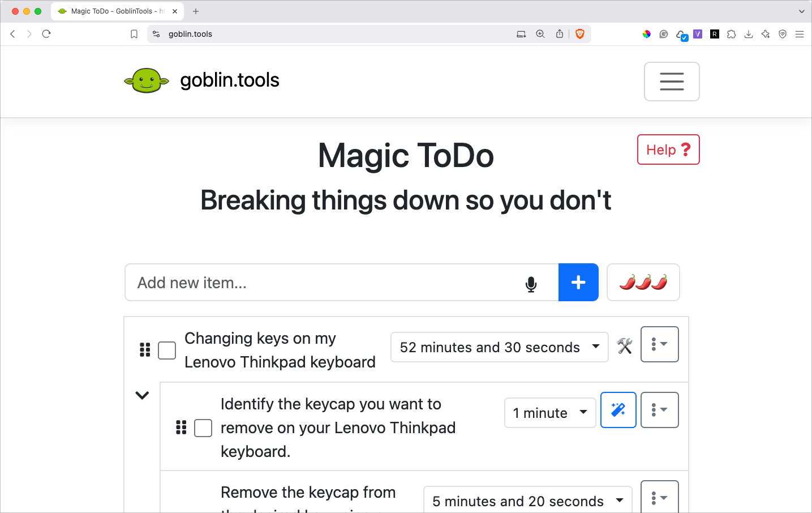Reload the current page
This screenshot has height=513, width=812.
tap(46, 34)
